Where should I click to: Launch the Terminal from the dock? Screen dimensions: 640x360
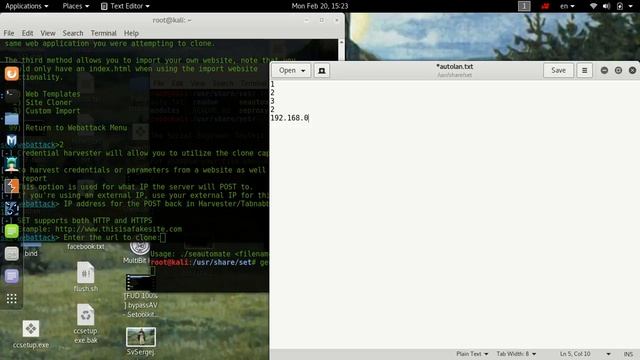coord(11,96)
